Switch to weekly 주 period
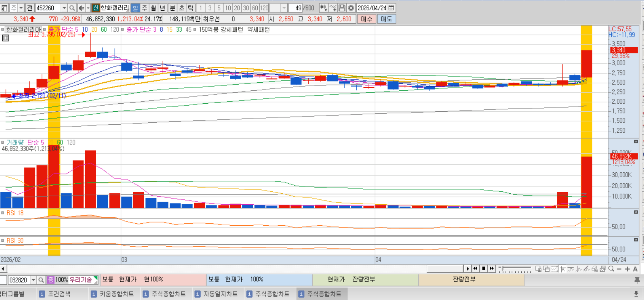The image size is (644, 300). 145,8
